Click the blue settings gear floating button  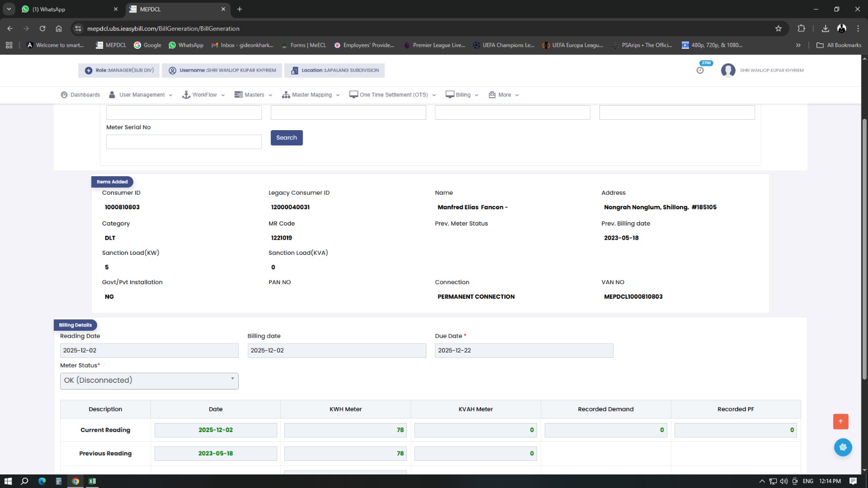pos(843,447)
